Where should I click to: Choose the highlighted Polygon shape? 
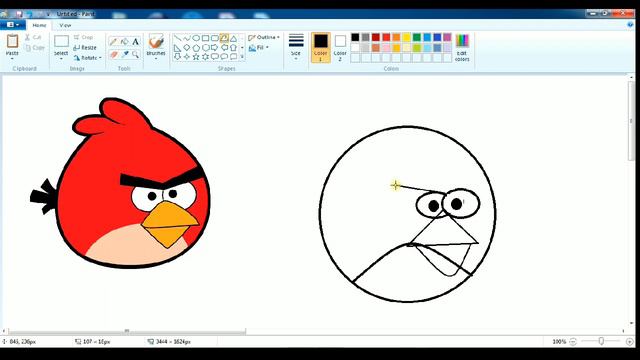pos(224,38)
